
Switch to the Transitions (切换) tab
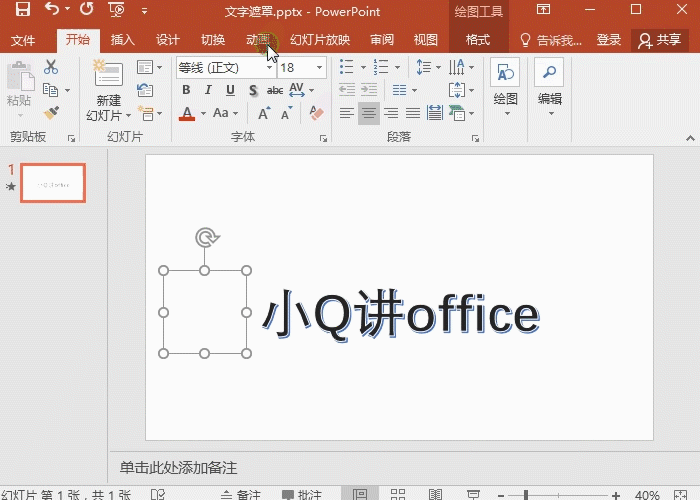point(212,40)
